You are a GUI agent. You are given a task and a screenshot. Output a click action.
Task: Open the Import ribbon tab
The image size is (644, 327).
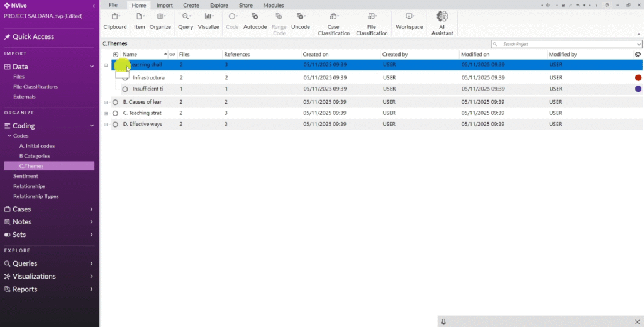coord(165,5)
